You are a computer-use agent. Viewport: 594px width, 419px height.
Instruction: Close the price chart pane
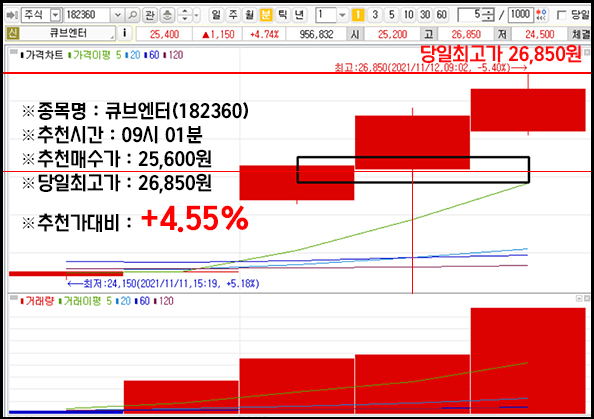(587, 52)
